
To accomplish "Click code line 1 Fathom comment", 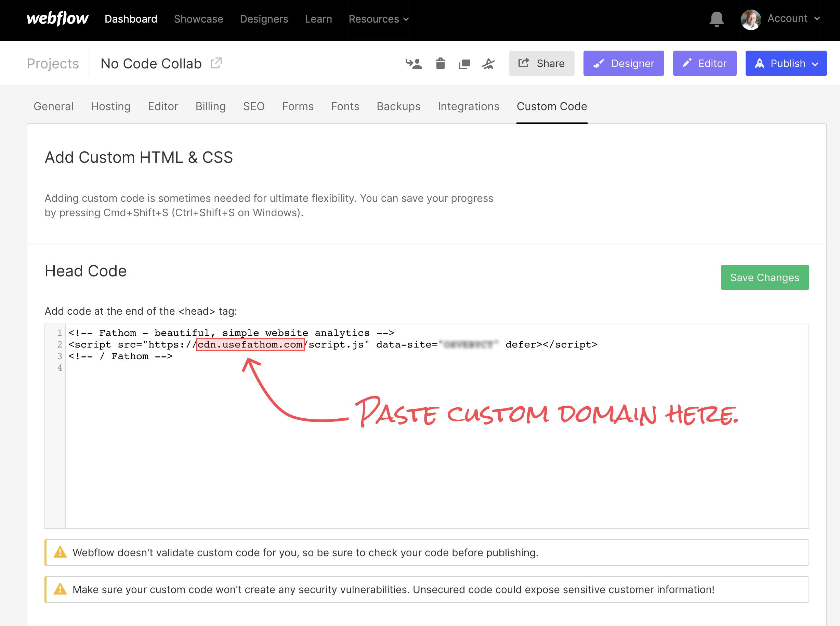I will (x=231, y=333).
